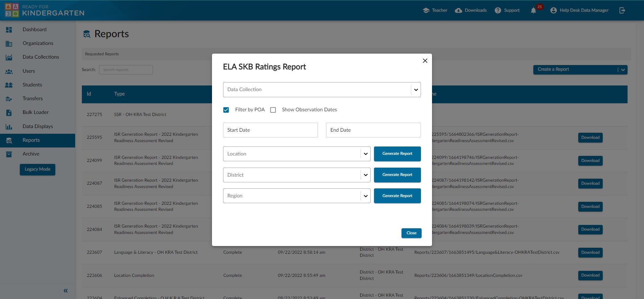Viewport: 644px width, 299px height.
Task: Open the Create a Report dropdown
Action: point(580,70)
